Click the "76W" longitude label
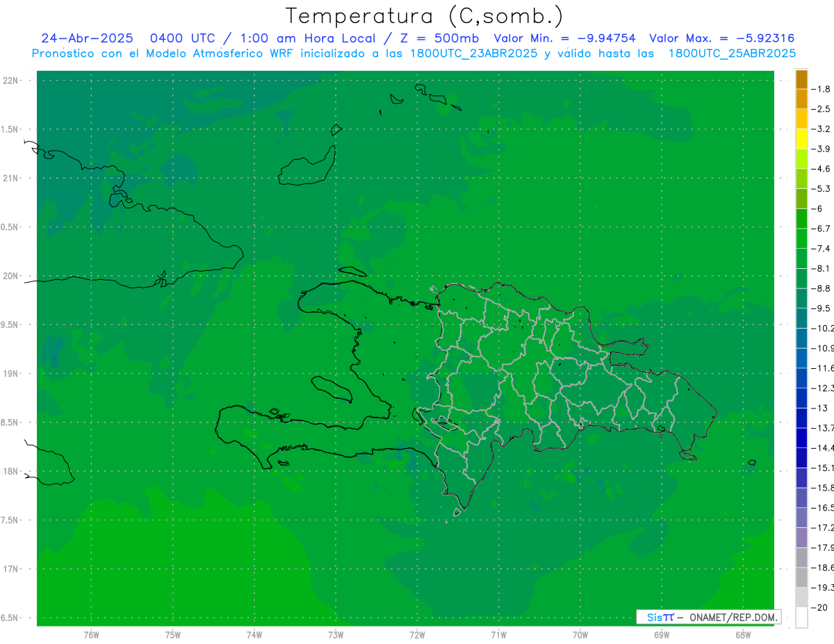Viewport: 834px width, 644px height. coord(91,635)
